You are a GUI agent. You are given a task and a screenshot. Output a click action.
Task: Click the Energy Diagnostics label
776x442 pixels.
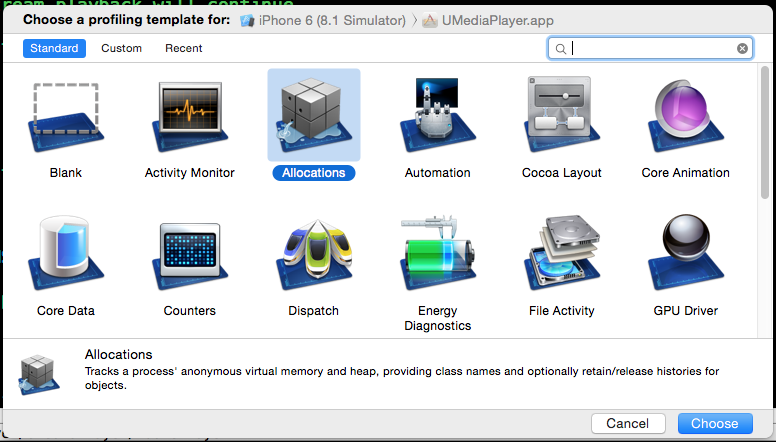point(437,318)
